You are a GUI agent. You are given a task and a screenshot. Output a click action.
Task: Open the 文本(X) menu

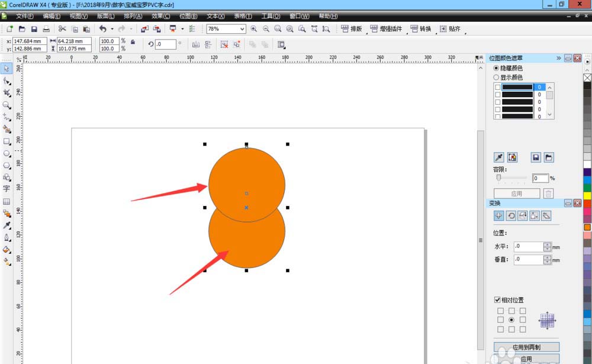pyautogui.click(x=215, y=16)
